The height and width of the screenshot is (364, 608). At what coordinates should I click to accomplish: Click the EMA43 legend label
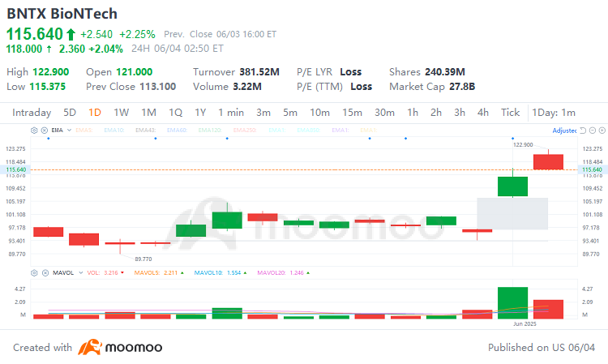(x=145, y=131)
